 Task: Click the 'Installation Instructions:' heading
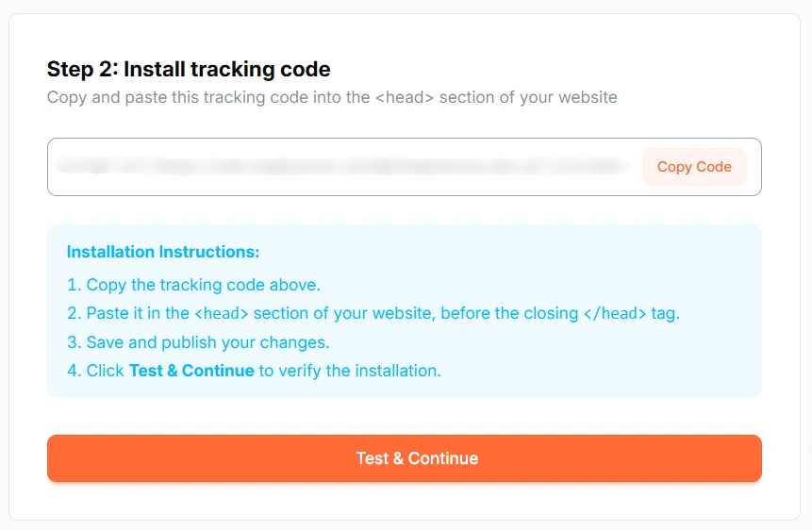pos(163,252)
